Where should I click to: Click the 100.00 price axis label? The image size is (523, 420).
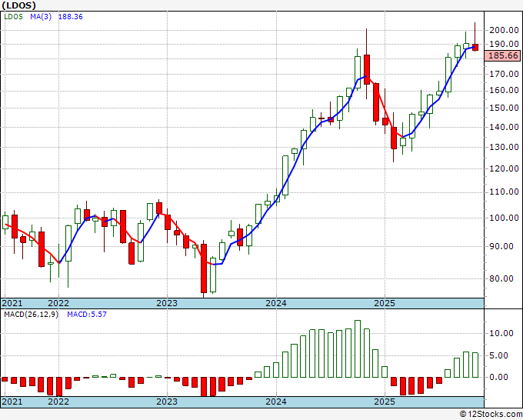coord(504,218)
